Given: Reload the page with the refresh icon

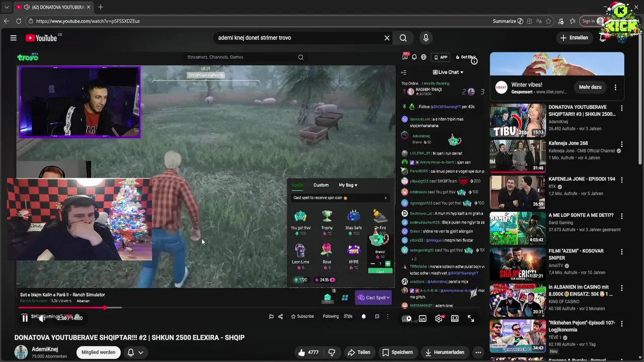Looking at the screenshot, I should coord(19,21).
